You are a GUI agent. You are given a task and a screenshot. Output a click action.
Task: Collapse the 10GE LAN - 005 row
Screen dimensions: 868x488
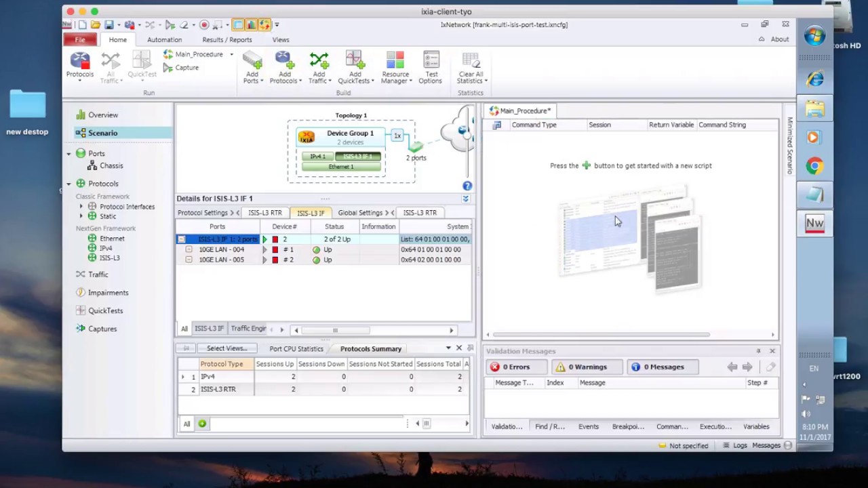(x=189, y=260)
